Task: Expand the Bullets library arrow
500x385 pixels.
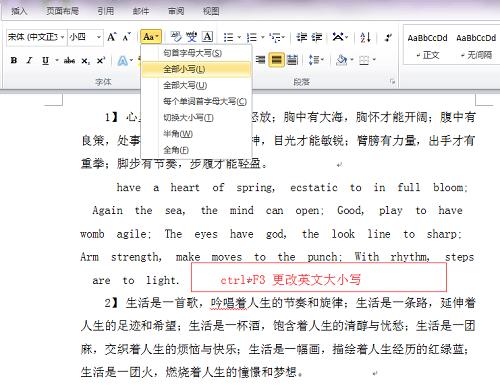Action: click(x=239, y=37)
